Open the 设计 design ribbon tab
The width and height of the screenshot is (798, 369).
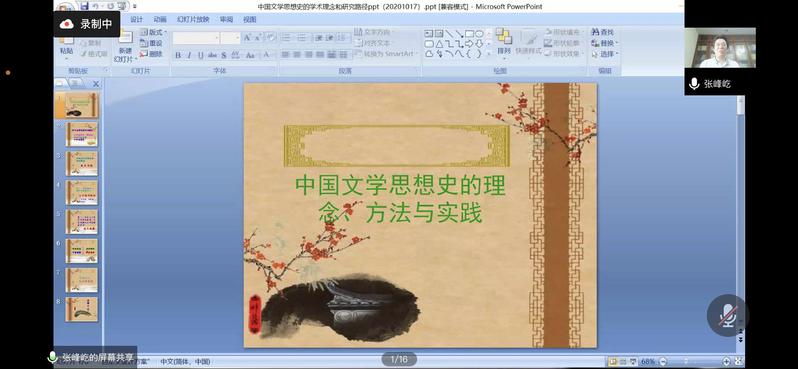coord(136,19)
